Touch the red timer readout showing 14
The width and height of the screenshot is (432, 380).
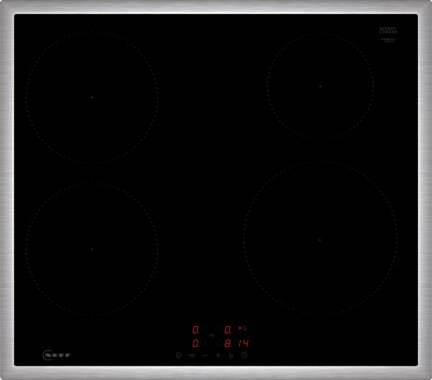[x=244, y=343]
